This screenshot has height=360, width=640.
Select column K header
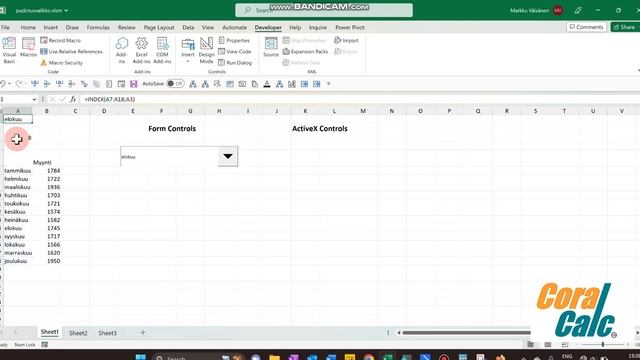[305, 111]
